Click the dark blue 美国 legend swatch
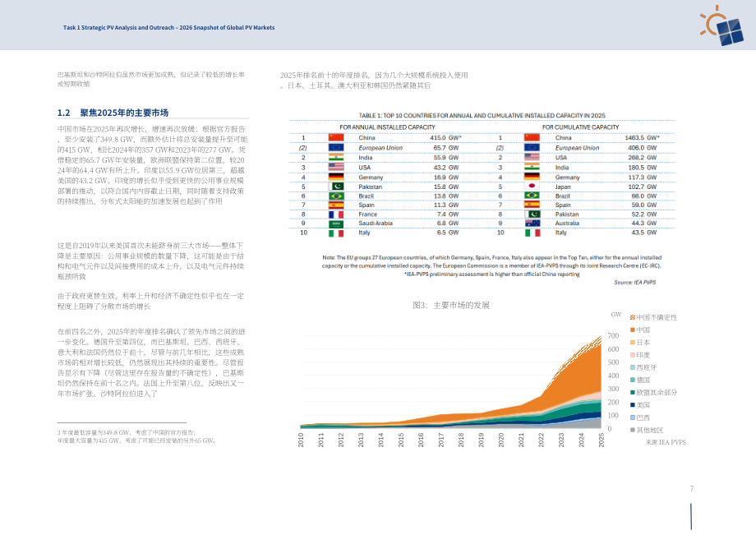Image resolution: width=756 pixels, height=535 pixels. pos(633,405)
